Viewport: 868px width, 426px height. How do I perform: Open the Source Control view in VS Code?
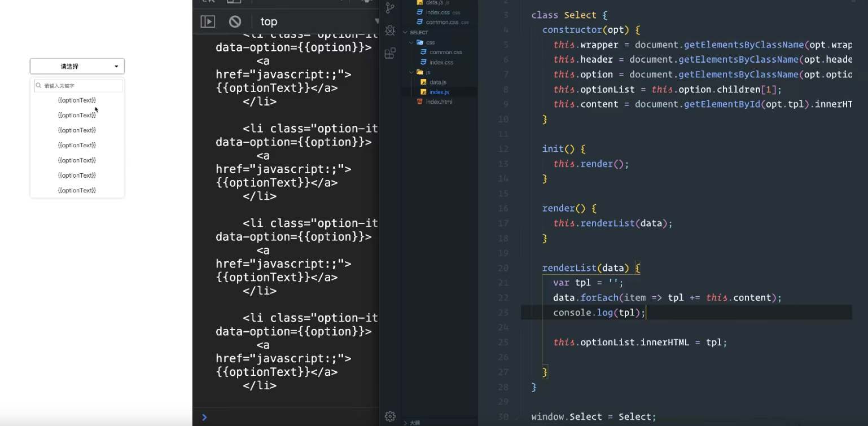389,8
